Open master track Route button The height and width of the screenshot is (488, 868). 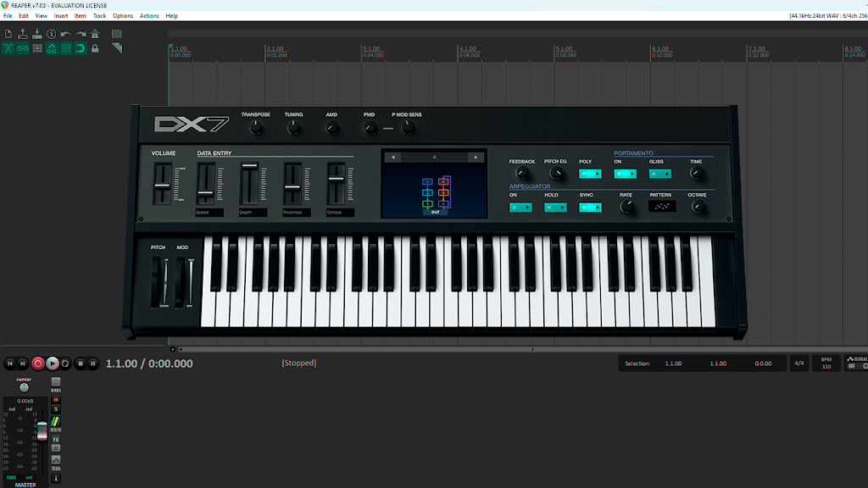(x=56, y=424)
